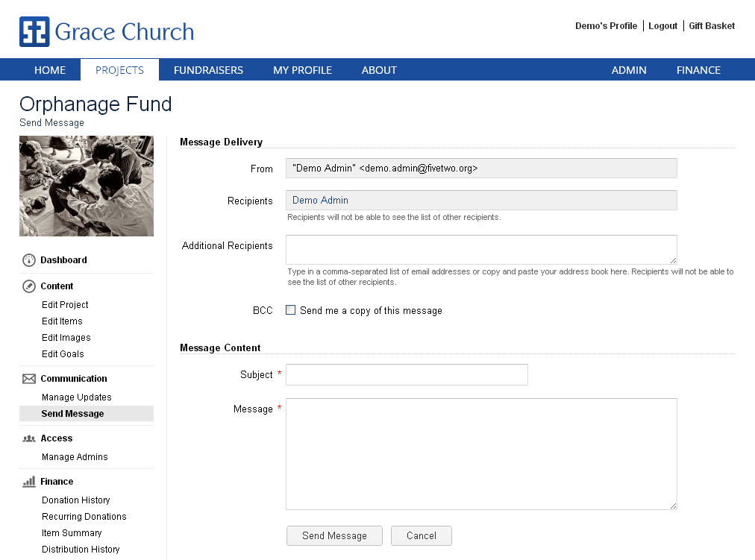Open Distribution History in sidebar
755x560 pixels.
pyautogui.click(x=81, y=549)
